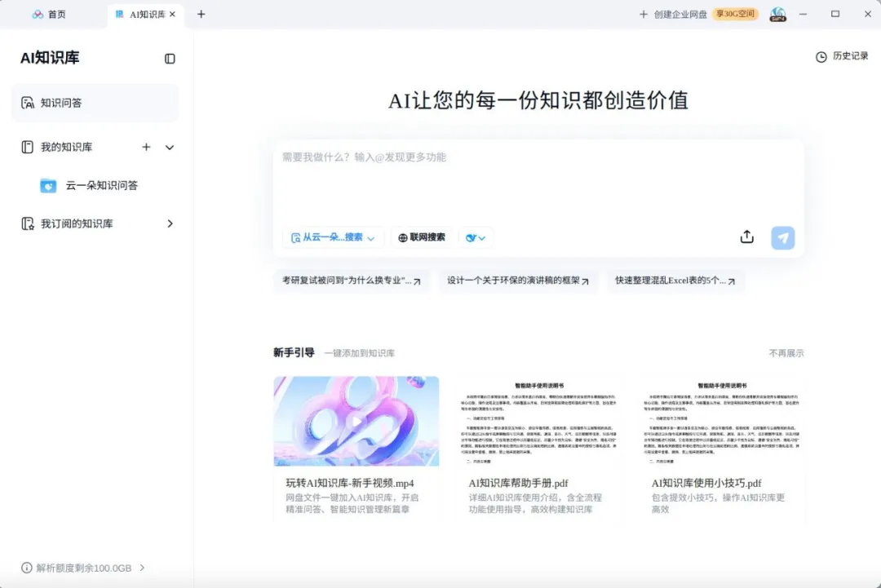
Task: Click the user avatar in title bar
Action: 777,14
